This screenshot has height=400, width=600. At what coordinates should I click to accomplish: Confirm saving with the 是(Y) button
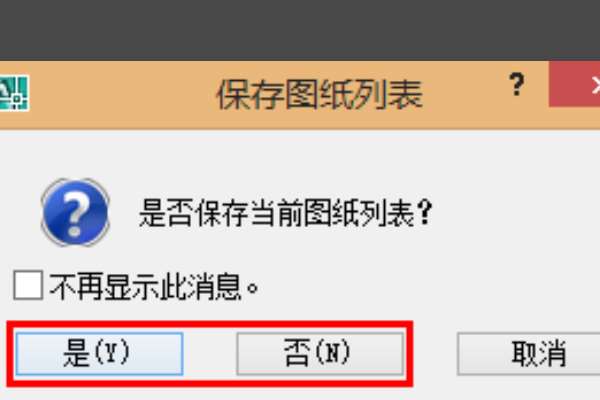click(99, 354)
